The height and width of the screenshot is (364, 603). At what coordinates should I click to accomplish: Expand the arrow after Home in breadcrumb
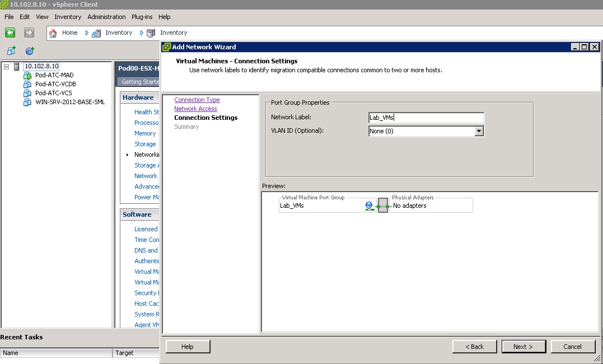[x=87, y=33]
